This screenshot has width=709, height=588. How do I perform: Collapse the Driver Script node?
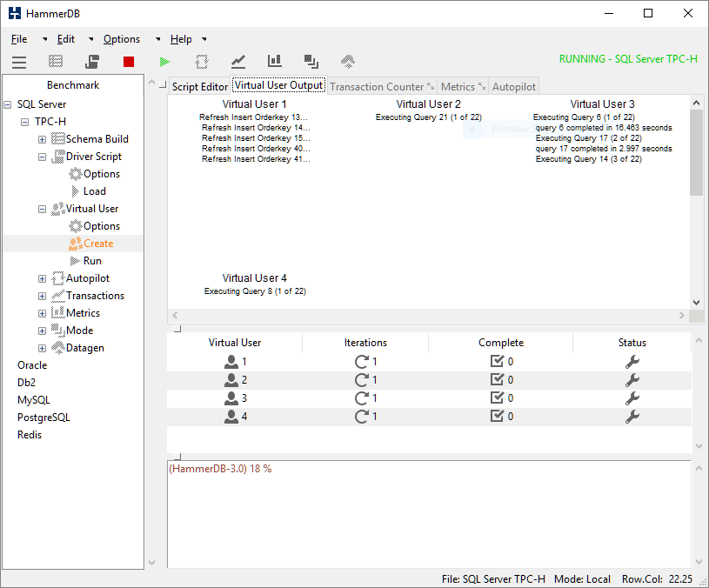[42, 157]
